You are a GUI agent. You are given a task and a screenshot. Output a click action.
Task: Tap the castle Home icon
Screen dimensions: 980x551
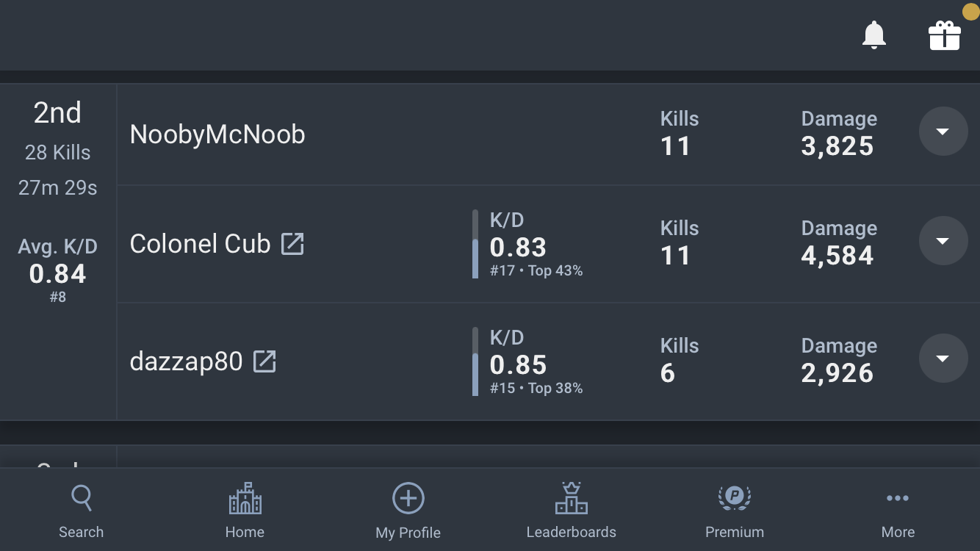pyautogui.click(x=245, y=498)
